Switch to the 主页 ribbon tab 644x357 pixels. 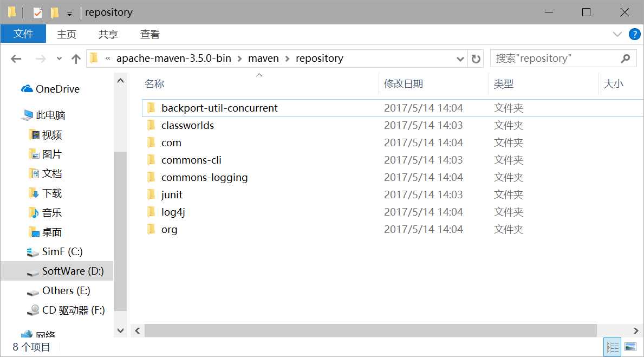pos(67,34)
